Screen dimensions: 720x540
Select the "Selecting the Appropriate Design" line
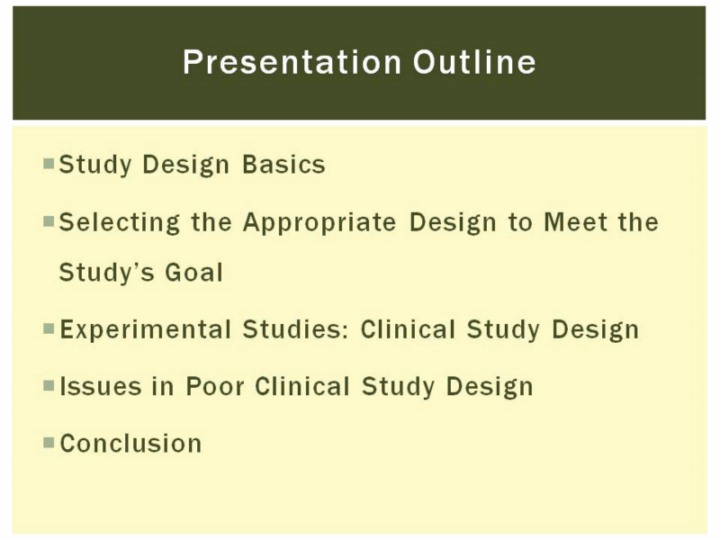tap(359, 221)
